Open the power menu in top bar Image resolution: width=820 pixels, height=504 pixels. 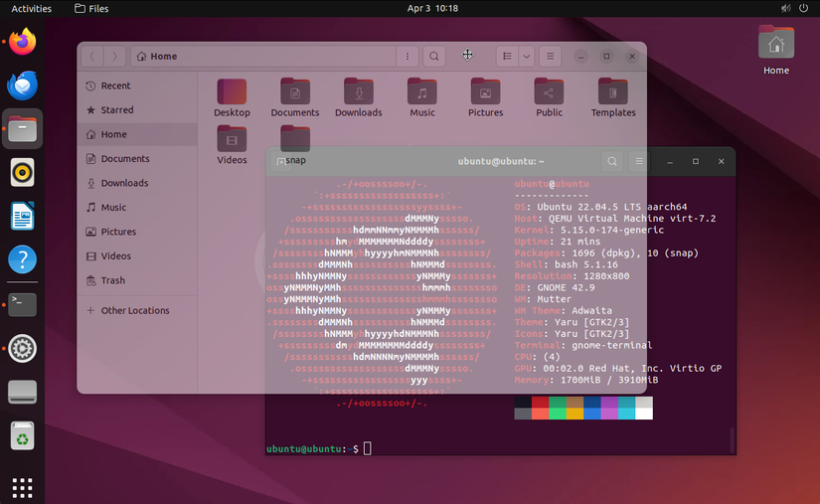804,8
